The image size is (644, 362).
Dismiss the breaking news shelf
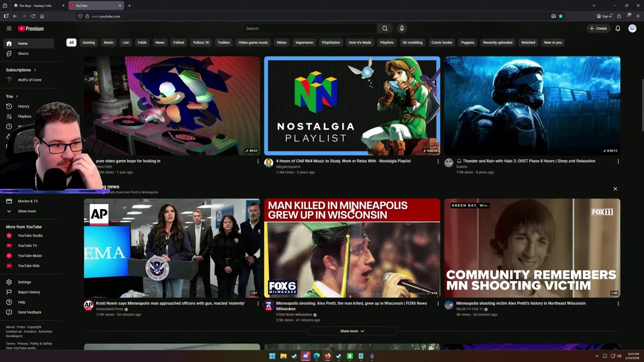pos(615,189)
